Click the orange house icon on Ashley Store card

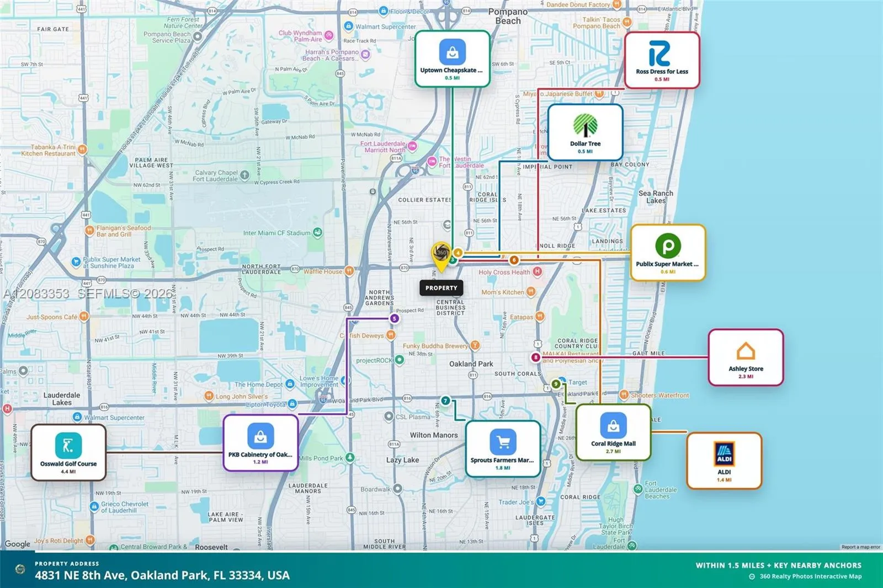pyautogui.click(x=746, y=351)
